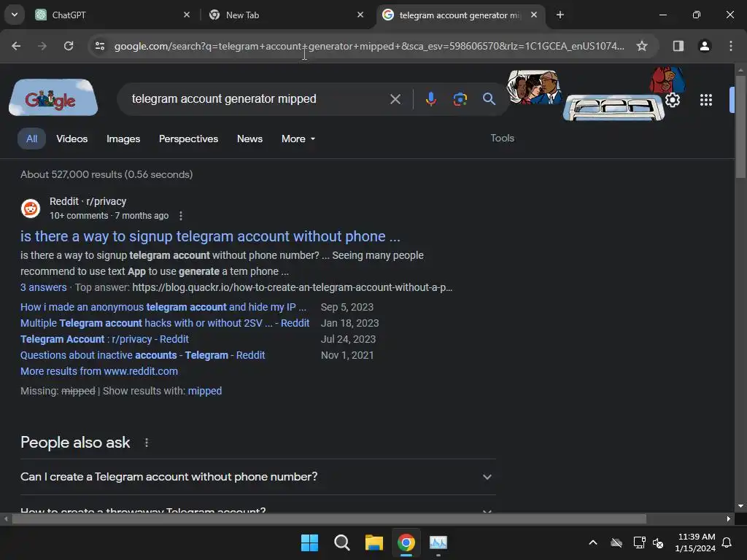
Task: Show results with mipped link
Action: pos(205,391)
